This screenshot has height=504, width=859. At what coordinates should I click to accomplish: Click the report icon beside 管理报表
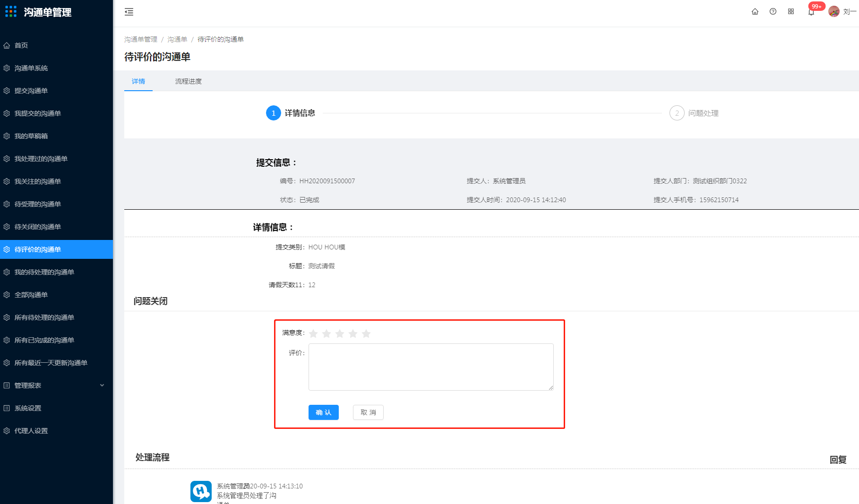[7, 385]
